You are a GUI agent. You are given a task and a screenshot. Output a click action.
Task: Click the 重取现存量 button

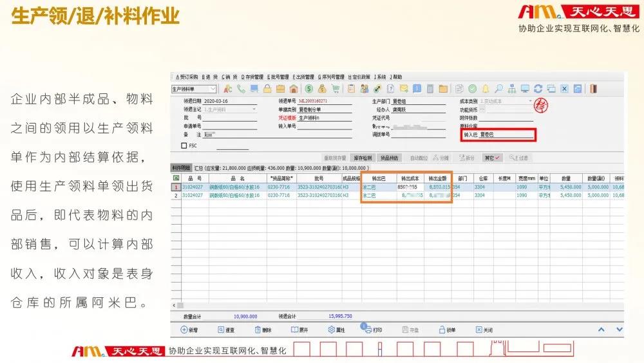[334, 158]
